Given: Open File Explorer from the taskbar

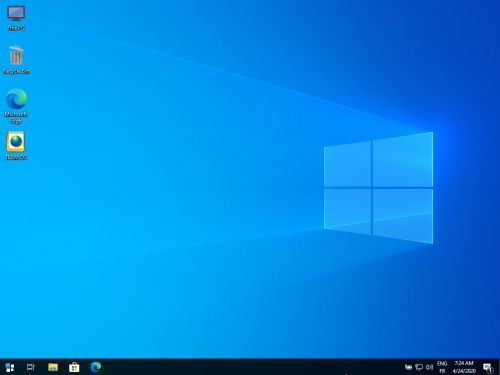Looking at the screenshot, I should click(53, 367).
